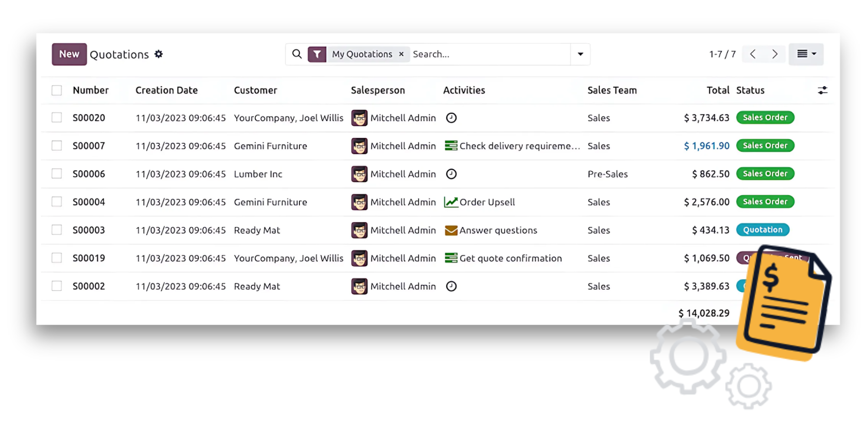The image size is (868, 428).
Task: Open the list view switcher dropdown
Action: (806, 54)
